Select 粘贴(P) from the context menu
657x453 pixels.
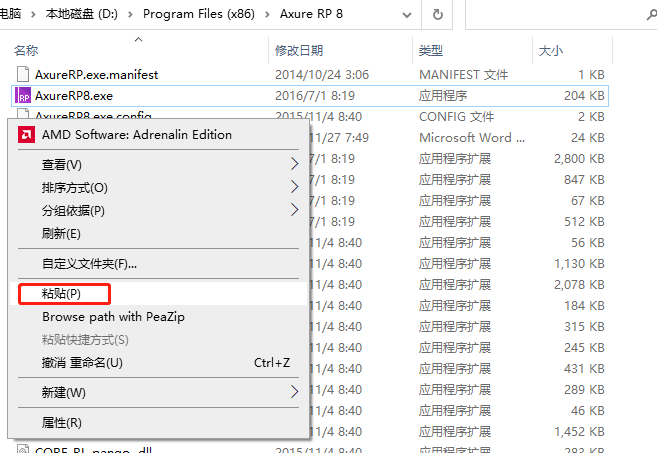[x=61, y=294]
